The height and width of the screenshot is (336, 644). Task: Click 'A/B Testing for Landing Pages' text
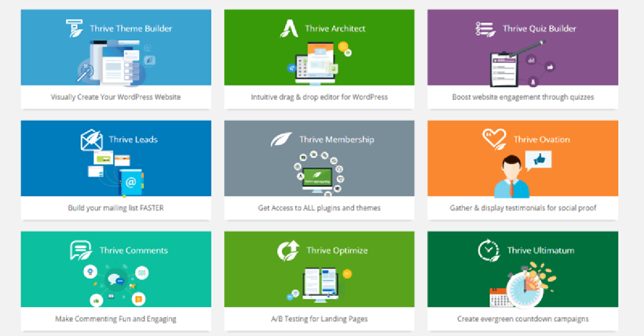point(319,319)
